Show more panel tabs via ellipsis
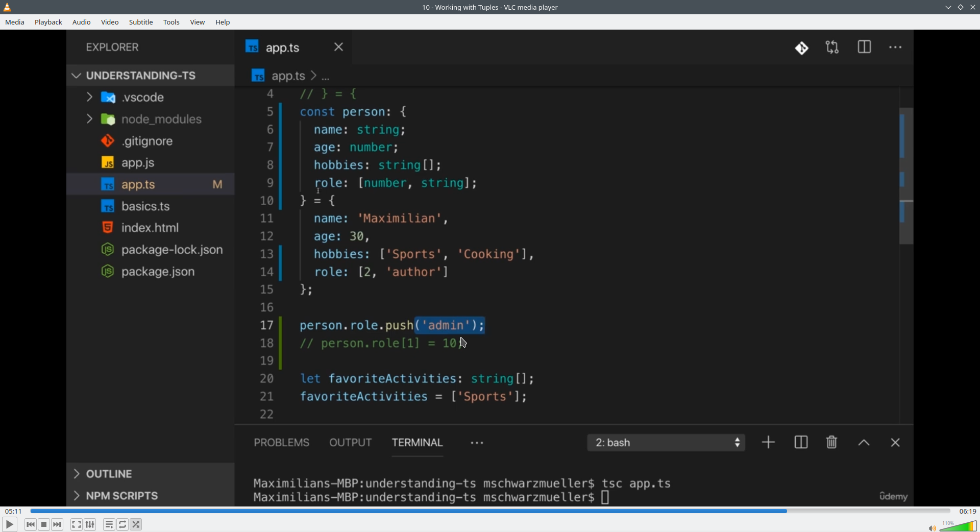The image size is (980, 532). 477,443
